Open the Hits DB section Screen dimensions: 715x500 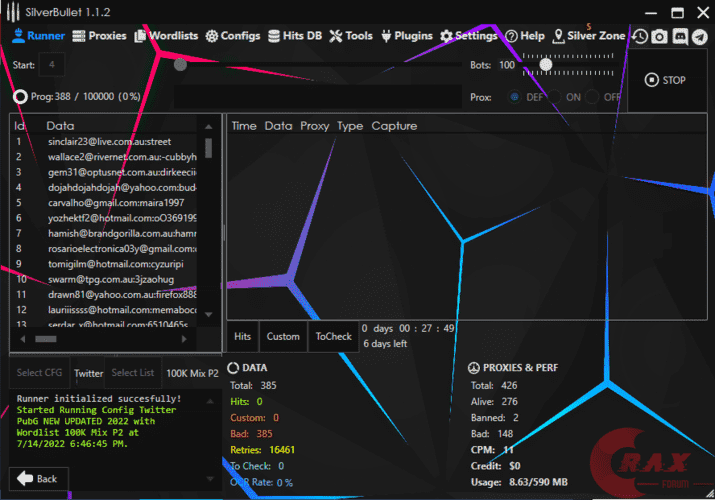tap(295, 36)
